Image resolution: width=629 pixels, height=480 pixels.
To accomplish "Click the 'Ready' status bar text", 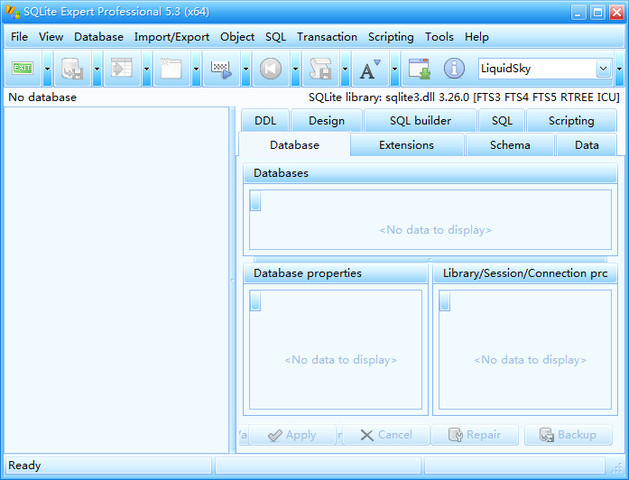I will tap(24, 466).
